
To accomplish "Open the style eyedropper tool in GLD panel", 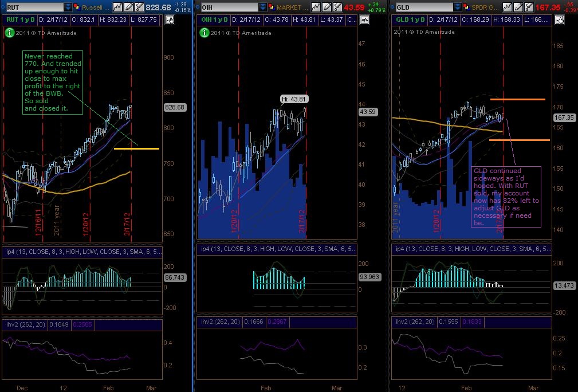I will point(529,7).
